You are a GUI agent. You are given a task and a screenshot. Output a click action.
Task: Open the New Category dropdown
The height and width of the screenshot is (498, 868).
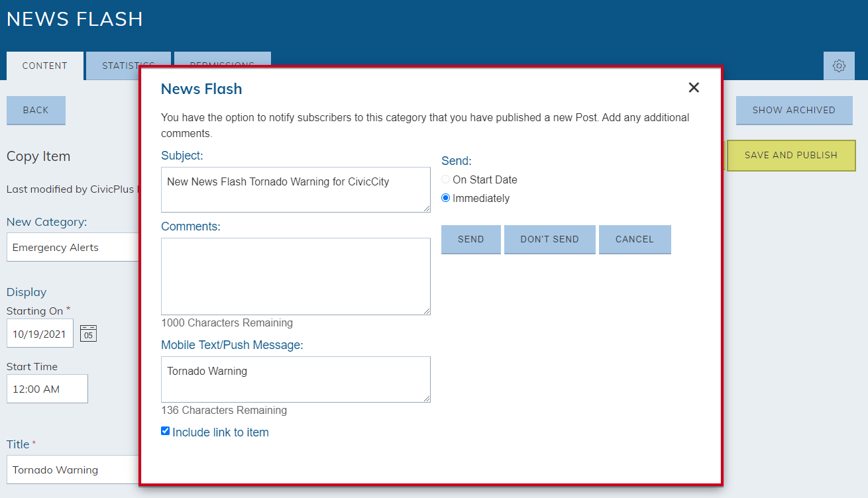(x=73, y=247)
